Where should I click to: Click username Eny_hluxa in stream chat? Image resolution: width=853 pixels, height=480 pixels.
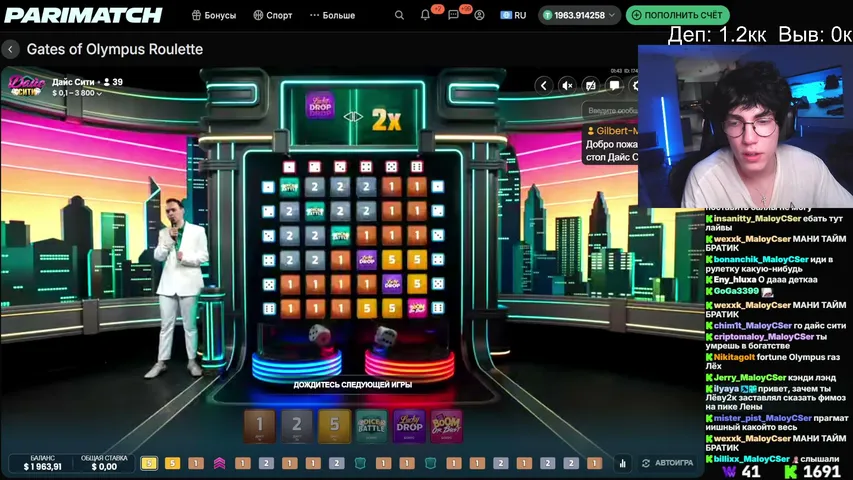[735, 280]
